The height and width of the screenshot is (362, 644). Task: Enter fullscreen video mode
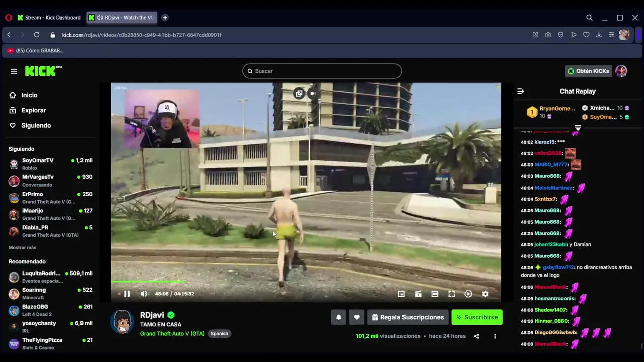click(x=452, y=294)
